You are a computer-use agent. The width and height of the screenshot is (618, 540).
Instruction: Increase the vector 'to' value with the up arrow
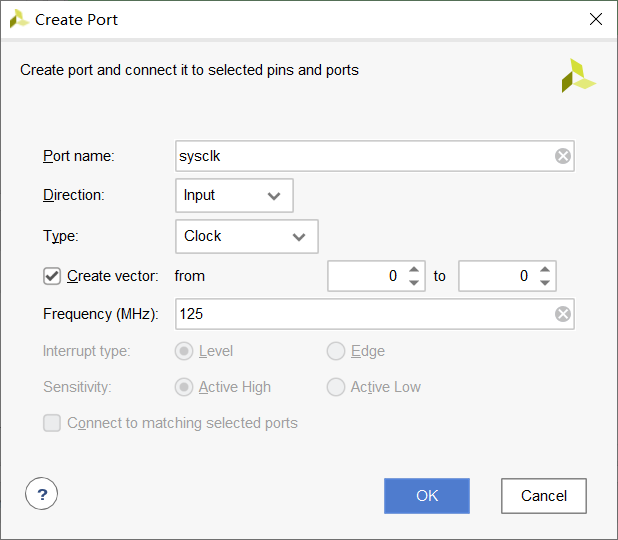(x=545, y=270)
